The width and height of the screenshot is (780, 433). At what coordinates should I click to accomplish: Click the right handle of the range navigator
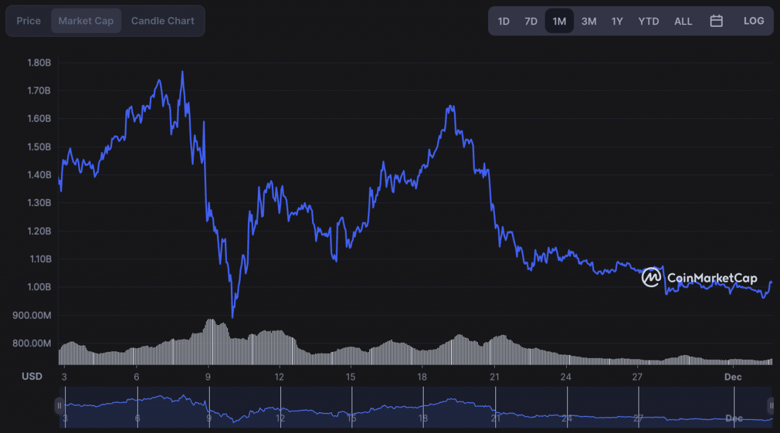(771, 405)
